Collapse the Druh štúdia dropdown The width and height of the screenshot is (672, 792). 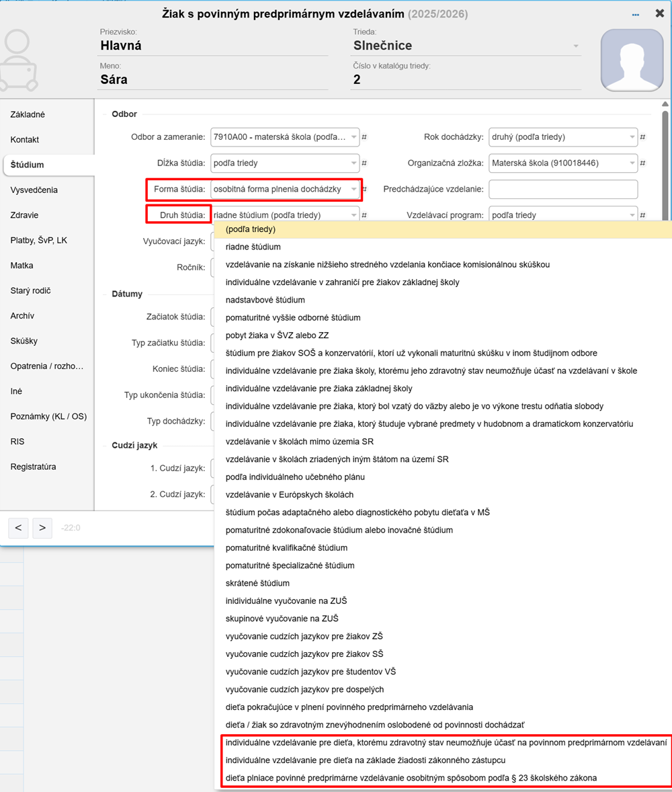pos(285,214)
